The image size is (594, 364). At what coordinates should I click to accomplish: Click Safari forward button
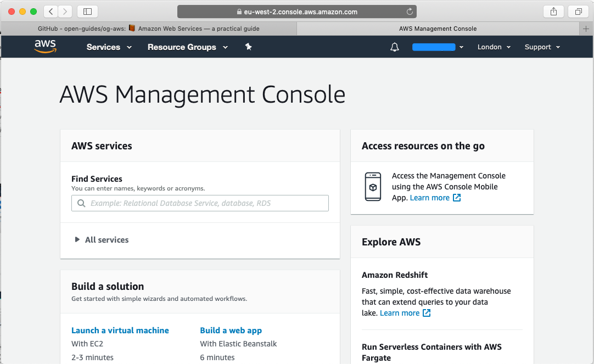click(65, 12)
